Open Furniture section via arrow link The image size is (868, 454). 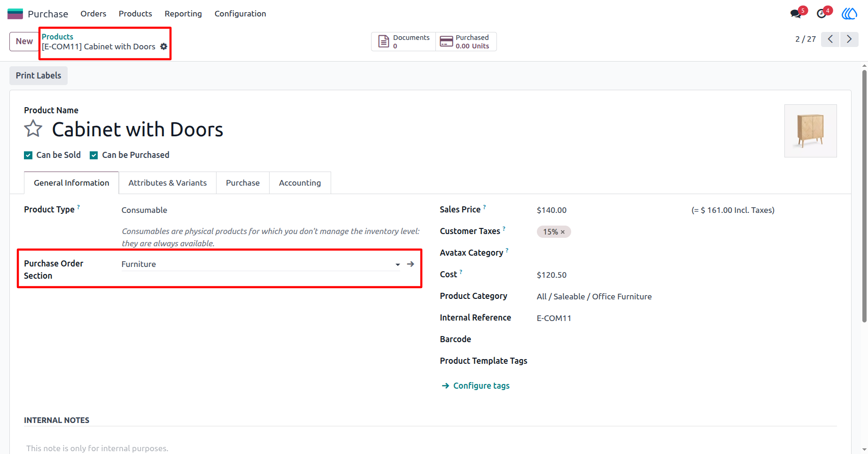point(411,264)
